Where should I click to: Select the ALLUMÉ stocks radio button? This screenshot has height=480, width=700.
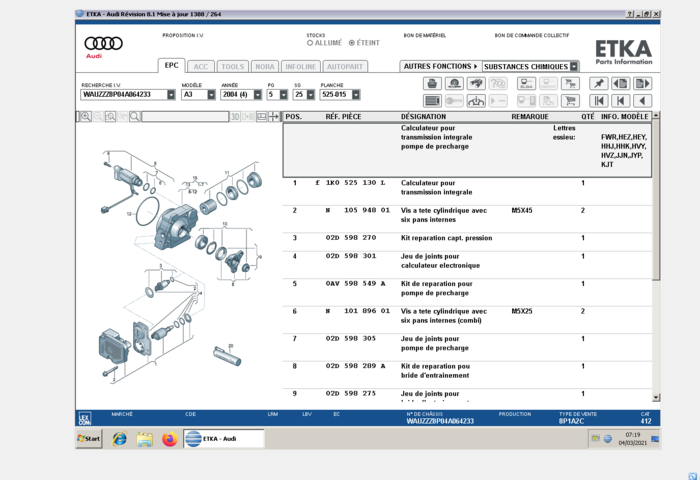tap(310, 43)
